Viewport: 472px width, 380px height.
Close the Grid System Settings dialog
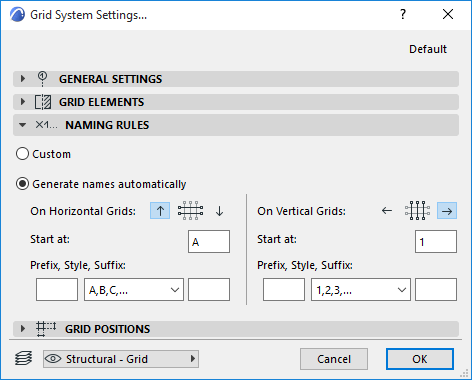448,14
